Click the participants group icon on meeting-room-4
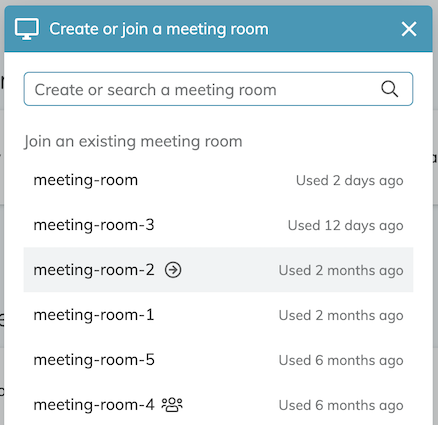Viewport: 438px width, 425px height. (x=172, y=405)
